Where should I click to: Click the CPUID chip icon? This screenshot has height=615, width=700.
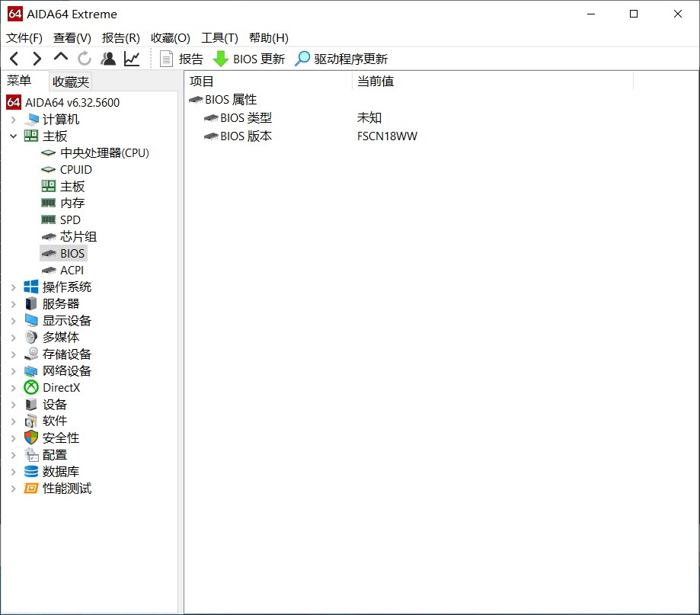coord(48,170)
